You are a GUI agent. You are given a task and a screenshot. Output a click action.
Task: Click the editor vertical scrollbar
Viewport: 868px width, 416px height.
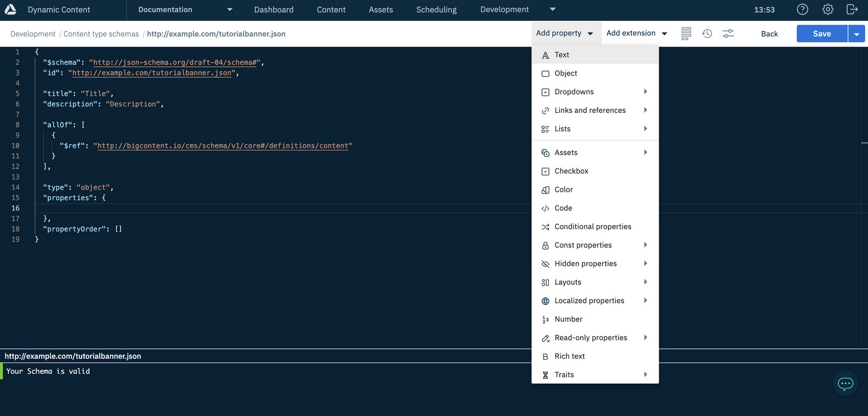coord(864,197)
